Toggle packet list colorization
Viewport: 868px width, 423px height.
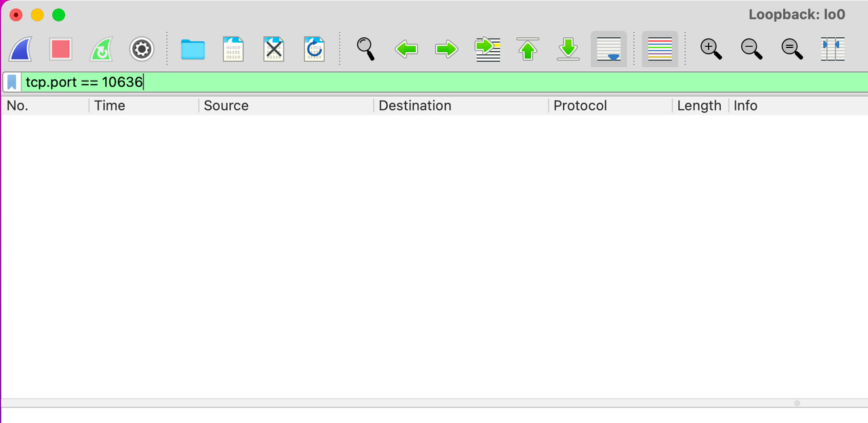660,49
